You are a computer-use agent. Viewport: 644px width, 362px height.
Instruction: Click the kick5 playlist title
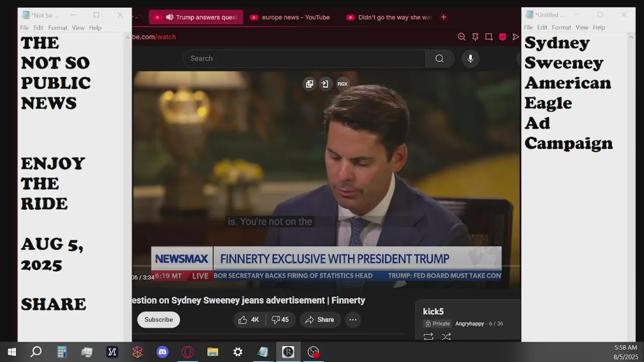[x=433, y=312]
